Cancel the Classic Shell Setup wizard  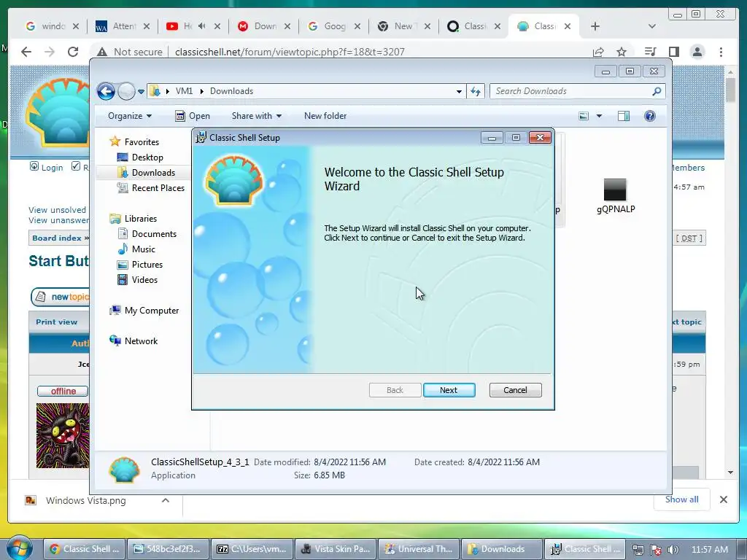pos(515,390)
